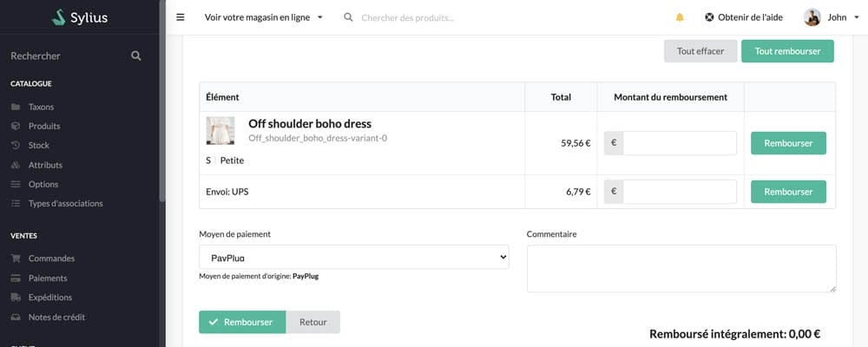Open Taxons in the sidebar
Screen dimensions: 868x347
tap(41, 107)
